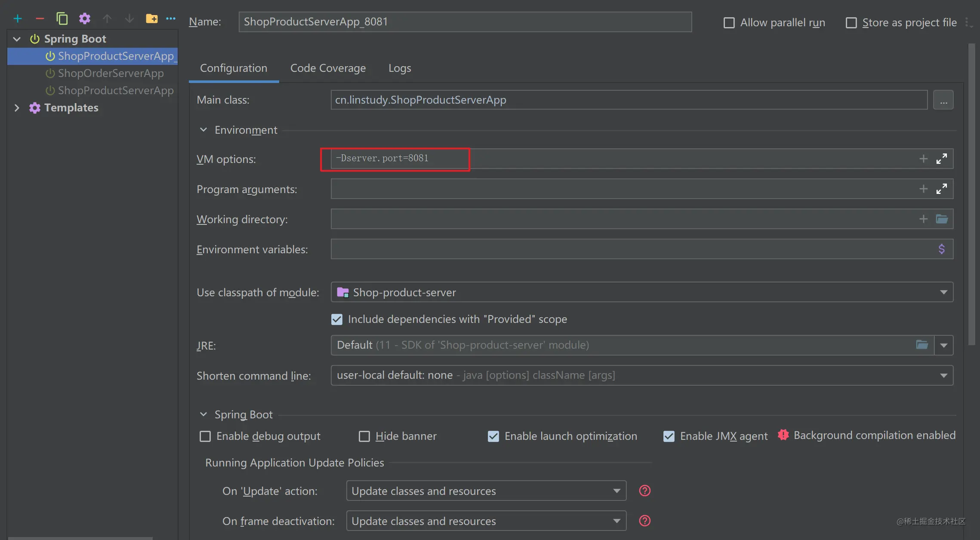Click Store as project file options icon
This screenshot has height=540, width=980.
point(968,23)
